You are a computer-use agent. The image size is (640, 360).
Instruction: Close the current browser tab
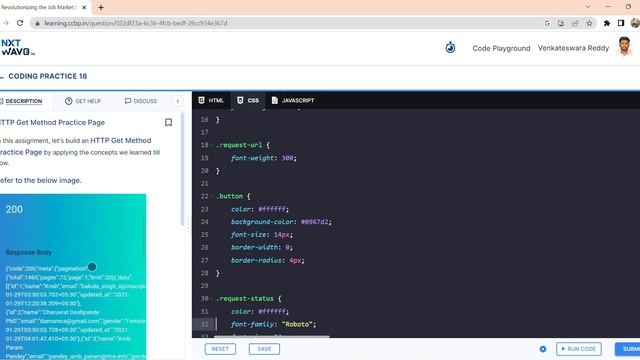84,7
